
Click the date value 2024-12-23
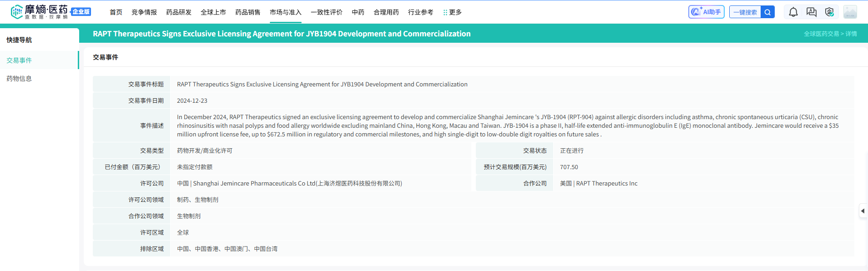(192, 100)
